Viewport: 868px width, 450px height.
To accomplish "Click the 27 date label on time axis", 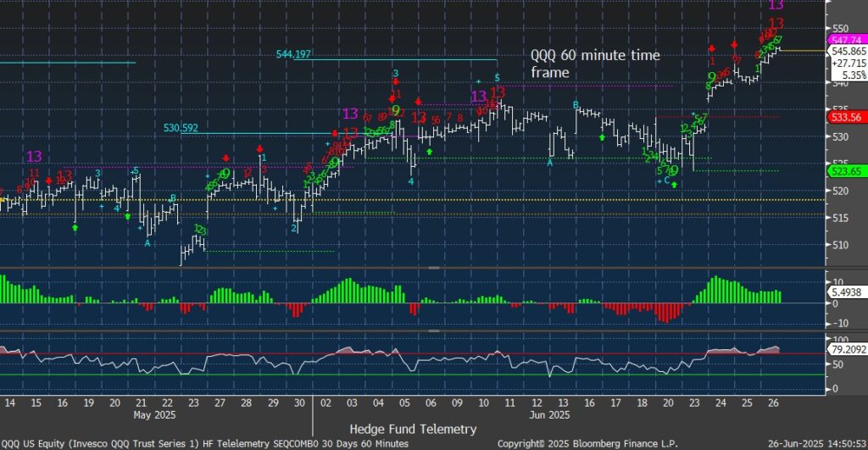I will click(220, 403).
